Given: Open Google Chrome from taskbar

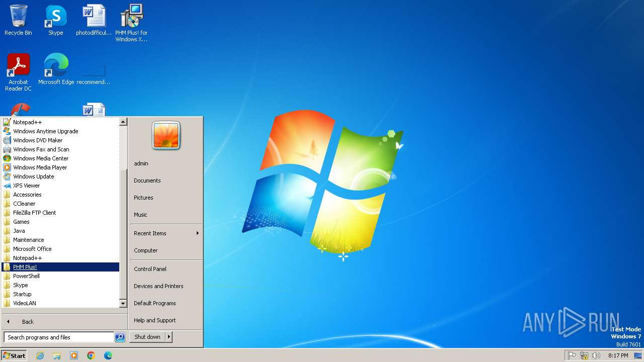Looking at the screenshot, I should pyautogui.click(x=91, y=355).
